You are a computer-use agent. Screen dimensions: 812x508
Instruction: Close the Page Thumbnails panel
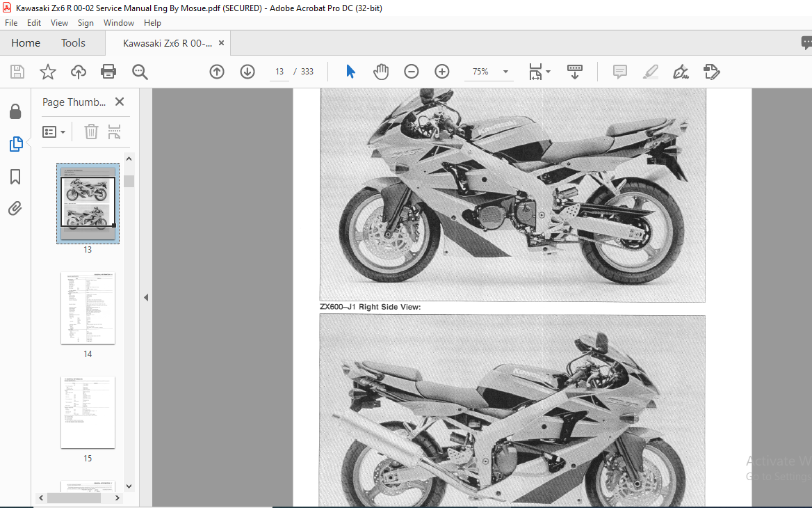tap(120, 102)
